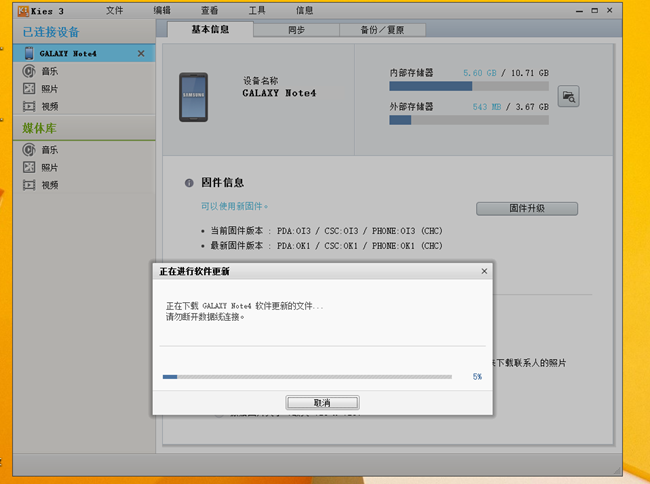Switch to the 备份/复原 tab
Image resolution: width=650 pixels, height=484 pixels.
(382, 30)
